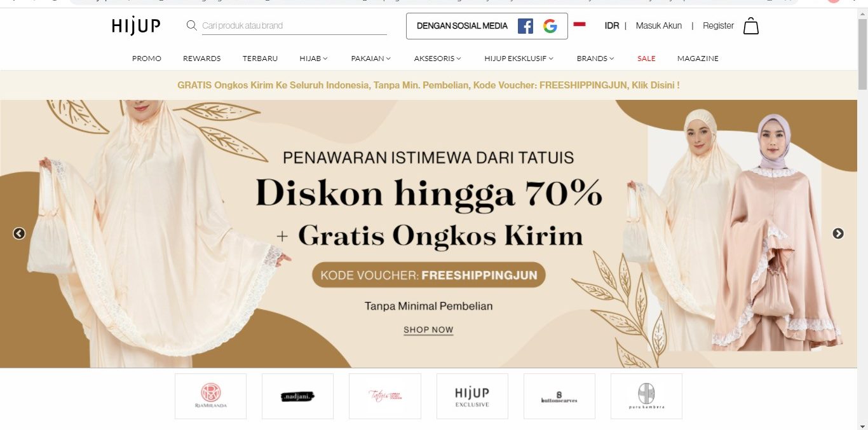Click the Register link
The height and width of the screenshot is (430, 868).
[718, 25]
